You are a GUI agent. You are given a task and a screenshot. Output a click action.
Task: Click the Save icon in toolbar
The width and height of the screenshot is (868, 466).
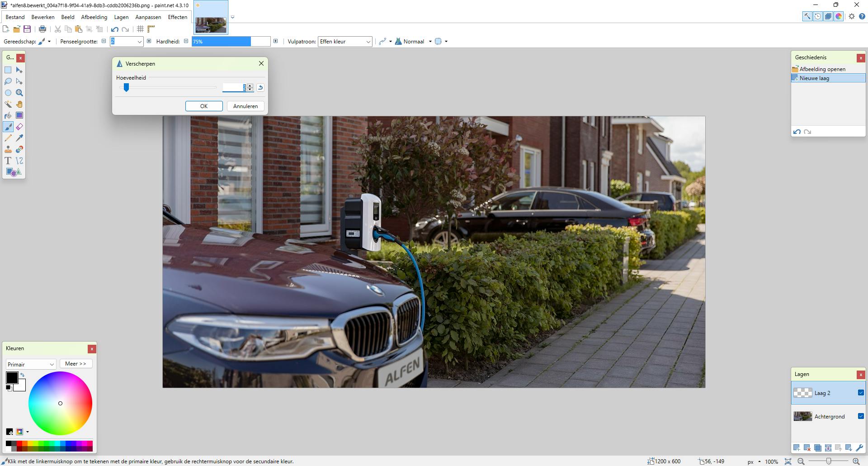point(27,29)
